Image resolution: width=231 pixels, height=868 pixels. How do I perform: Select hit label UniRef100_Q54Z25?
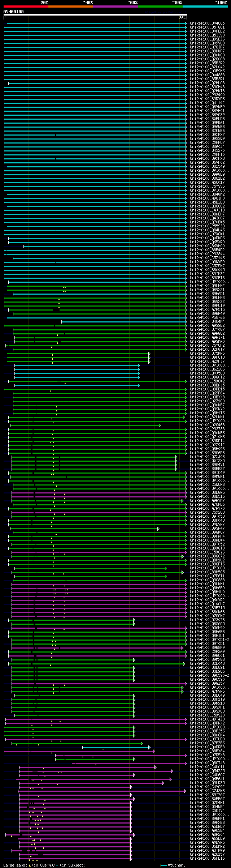point(207,771)
